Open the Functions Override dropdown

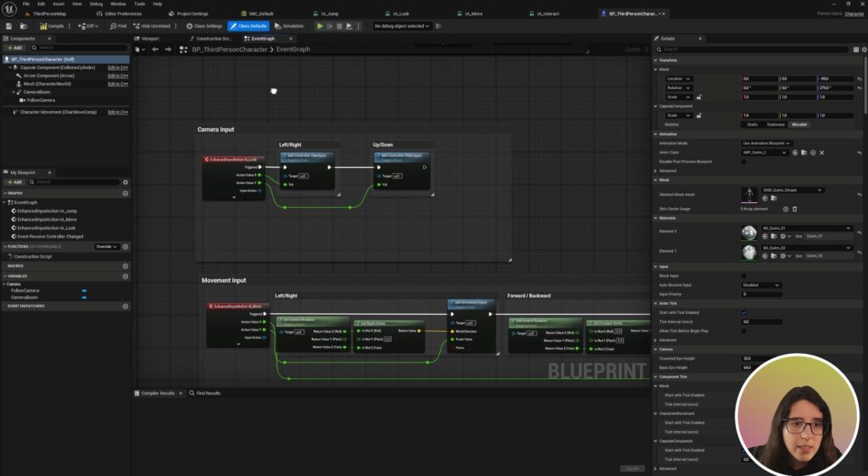(x=106, y=247)
